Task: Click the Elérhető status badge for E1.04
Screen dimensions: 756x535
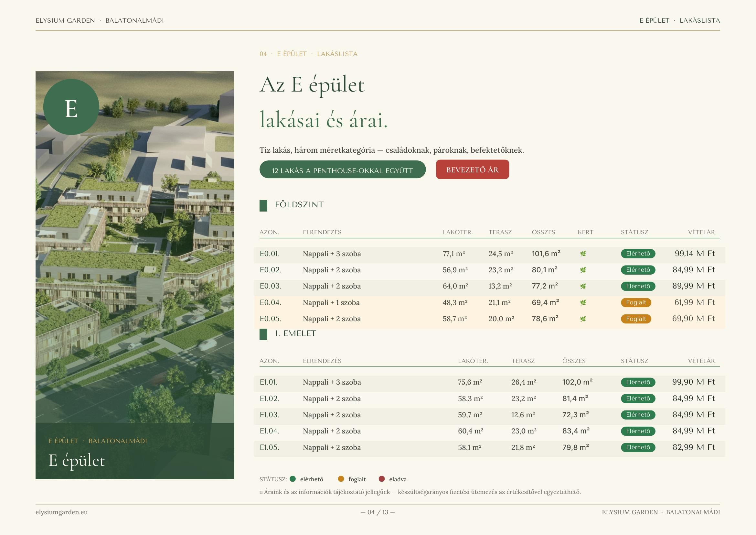Action: [x=638, y=431]
